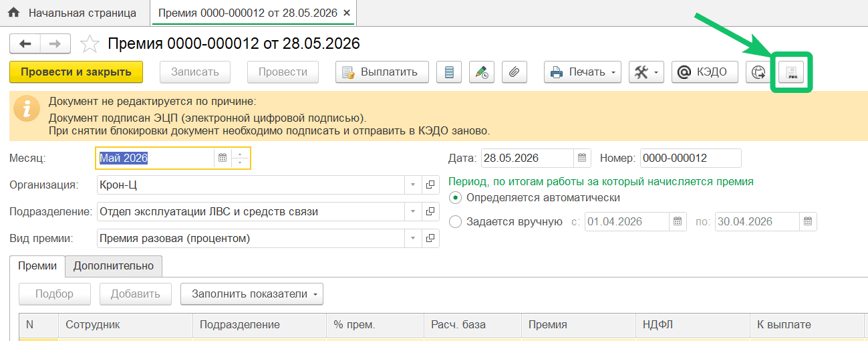Image resolution: width=868 pixels, height=341 pixels.
Task: Click the НДФЛ column header
Action: click(x=692, y=325)
